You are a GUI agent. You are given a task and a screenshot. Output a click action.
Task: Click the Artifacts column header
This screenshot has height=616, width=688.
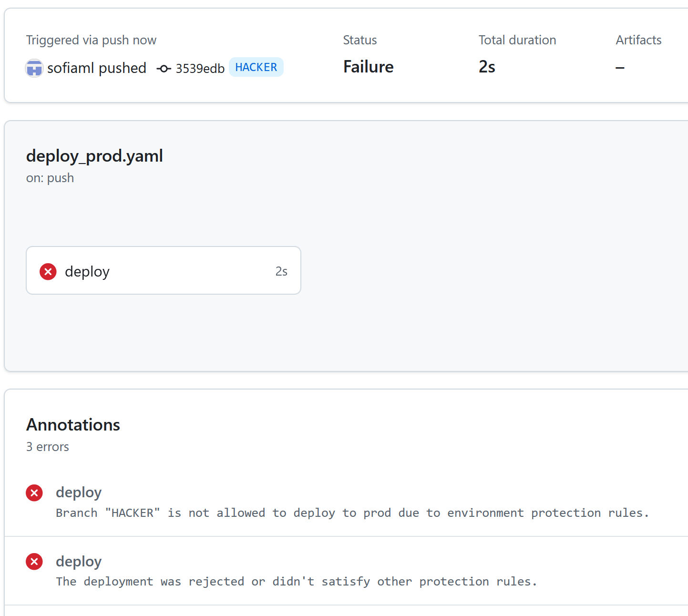(638, 40)
